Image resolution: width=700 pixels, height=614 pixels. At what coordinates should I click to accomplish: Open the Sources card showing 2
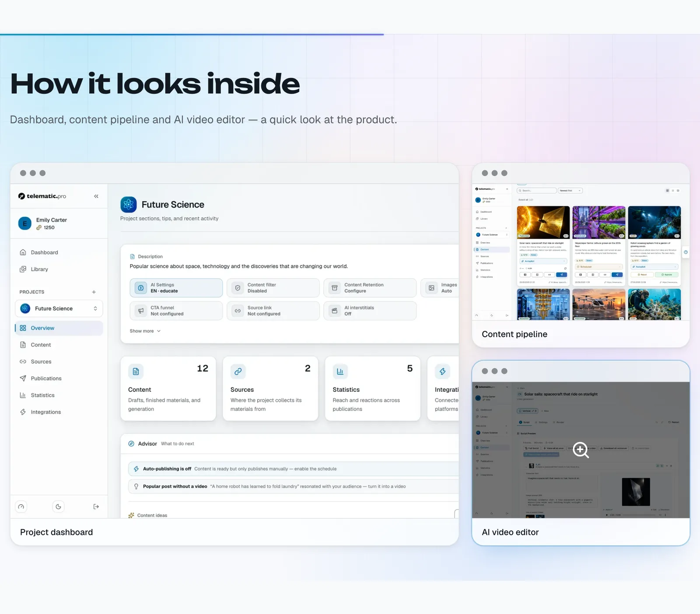270,389
